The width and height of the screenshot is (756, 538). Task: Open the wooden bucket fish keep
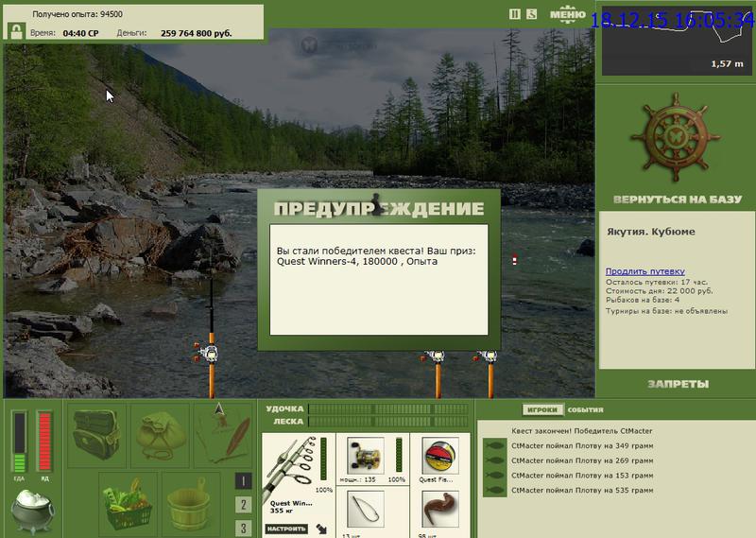tap(191, 504)
